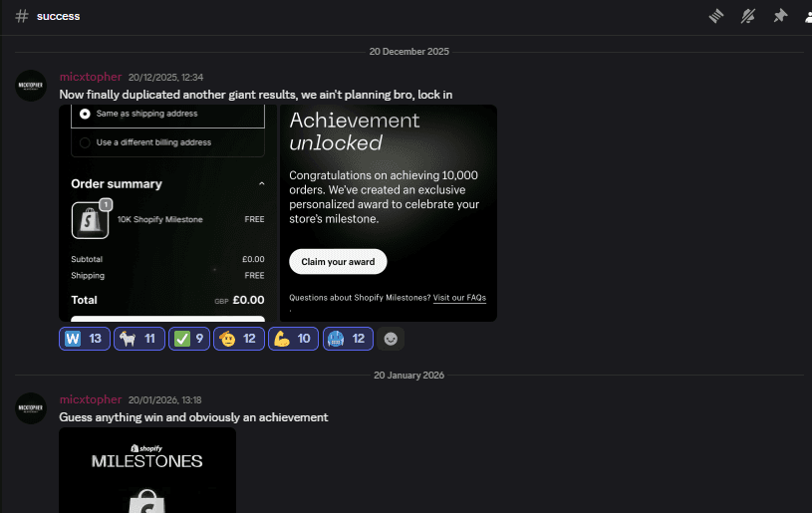Click the Total £0.00 amount
The height and width of the screenshot is (513, 812).
coord(248,300)
